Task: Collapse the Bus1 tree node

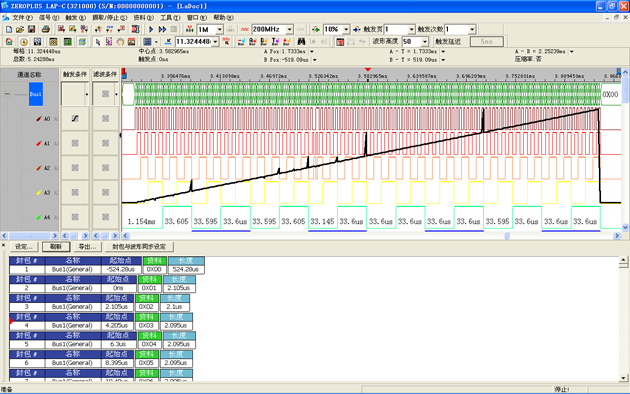Action: click(7, 94)
